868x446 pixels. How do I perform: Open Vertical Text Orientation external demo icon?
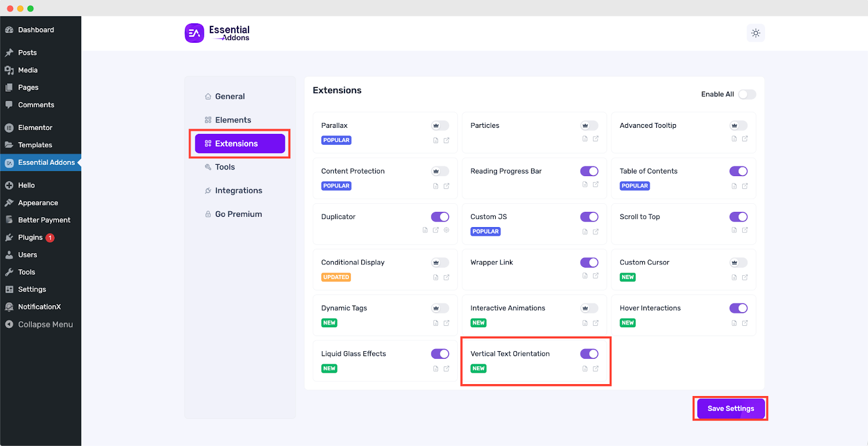tap(596, 369)
